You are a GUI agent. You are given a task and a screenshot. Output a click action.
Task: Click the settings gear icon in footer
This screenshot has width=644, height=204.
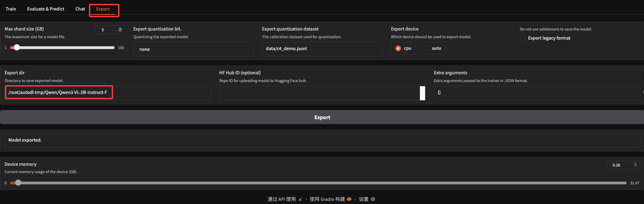pyautogui.click(x=373, y=199)
